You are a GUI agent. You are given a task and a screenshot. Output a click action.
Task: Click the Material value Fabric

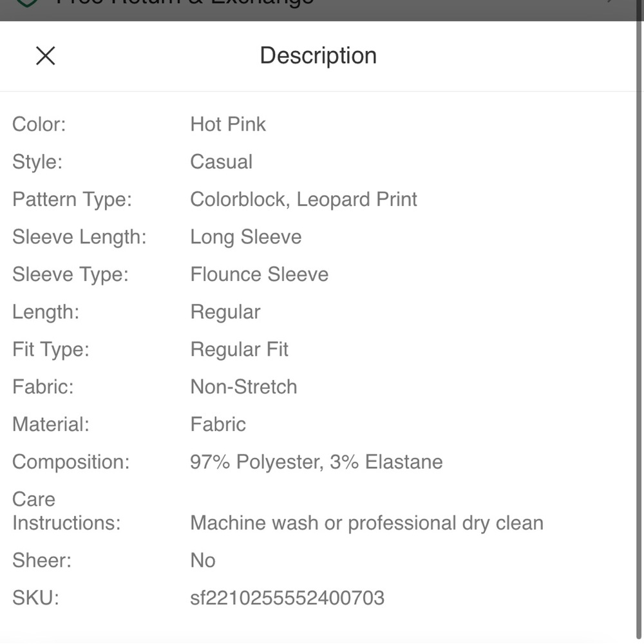218,424
